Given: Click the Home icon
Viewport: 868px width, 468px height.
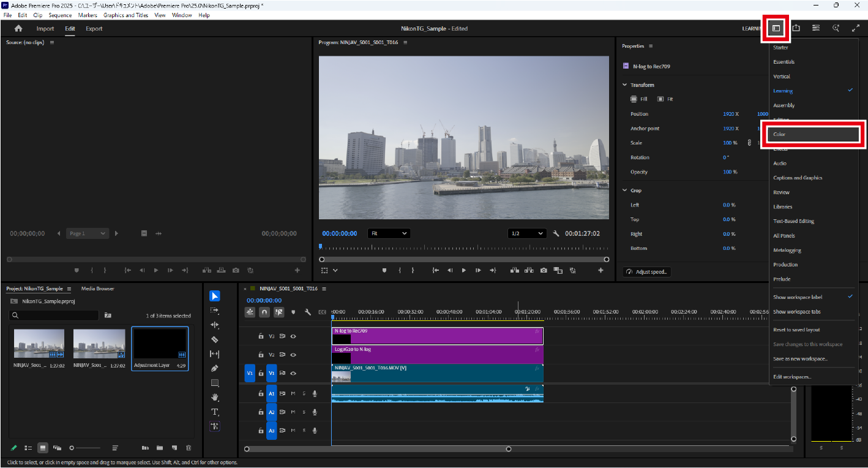Looking at the screenshot, I should pyautogui.click(x=18, y=28).
